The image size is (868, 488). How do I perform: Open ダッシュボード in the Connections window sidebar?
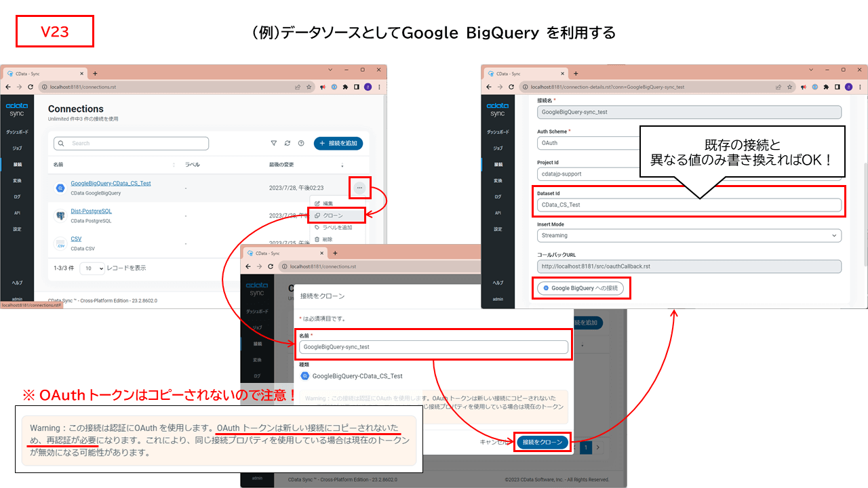click(16, 131)
